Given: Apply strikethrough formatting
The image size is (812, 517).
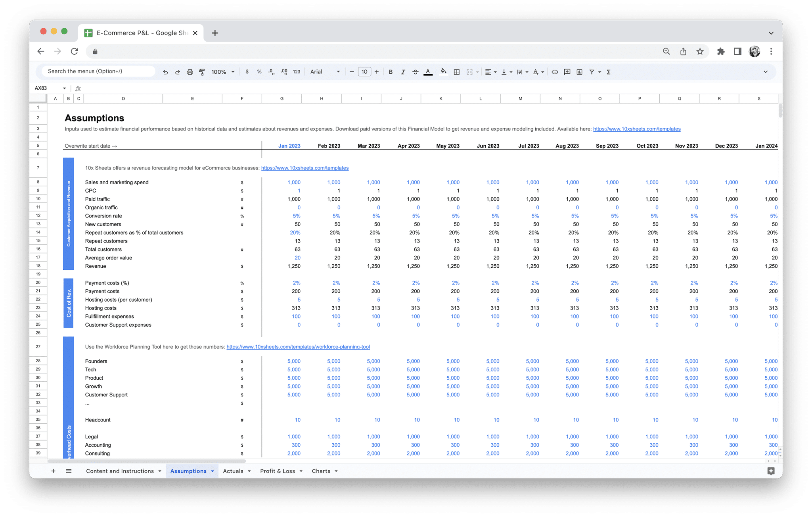Looking at the screenshot, I should (415, 72).
